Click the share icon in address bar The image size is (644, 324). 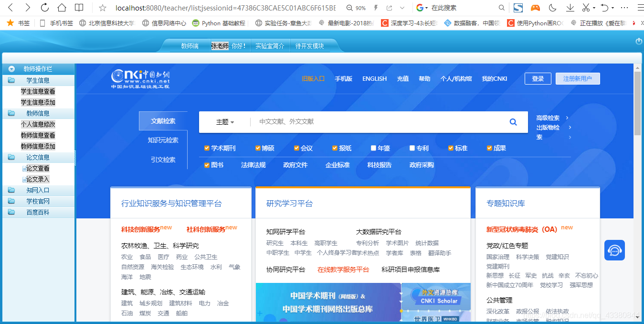390,8
